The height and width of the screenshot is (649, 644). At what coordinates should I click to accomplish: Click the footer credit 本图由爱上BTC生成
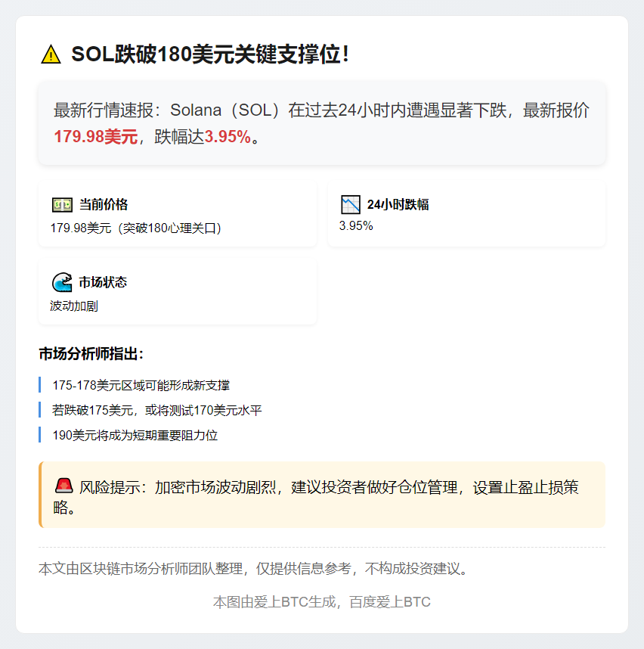coord(321,602)
